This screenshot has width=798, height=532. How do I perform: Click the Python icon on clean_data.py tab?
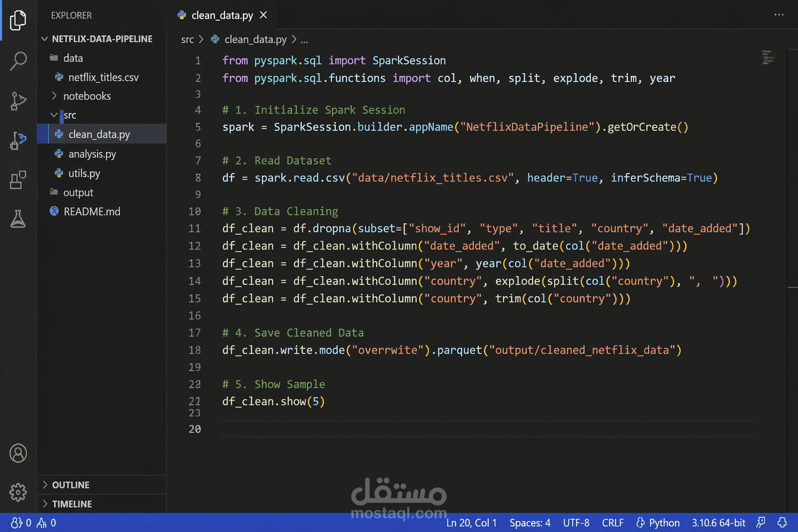(182, 15)
